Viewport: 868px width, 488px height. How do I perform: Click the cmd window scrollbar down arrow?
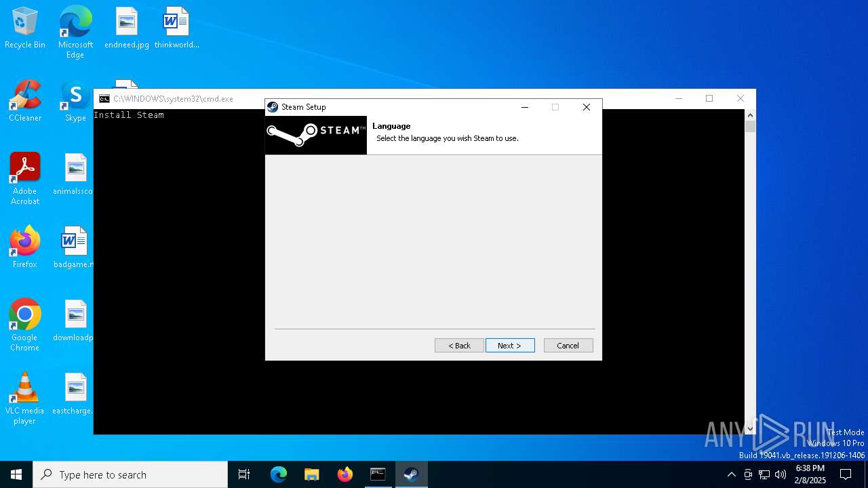[x=750, y=428]
